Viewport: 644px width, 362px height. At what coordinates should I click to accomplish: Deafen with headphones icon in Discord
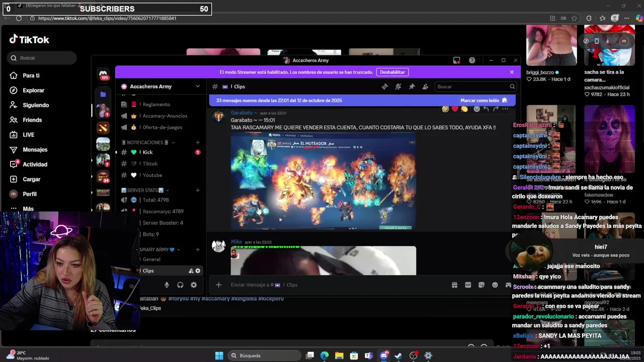(x=180, y=285)
